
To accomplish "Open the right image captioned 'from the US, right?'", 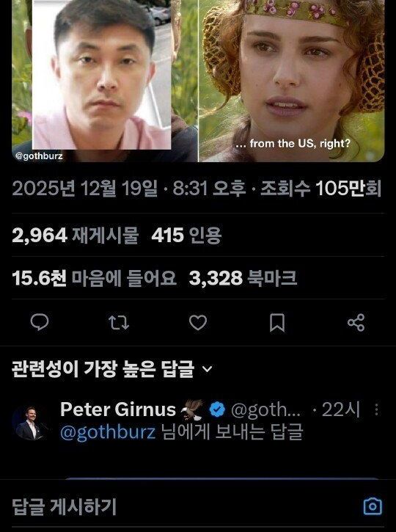I will [x=292, y=81].
